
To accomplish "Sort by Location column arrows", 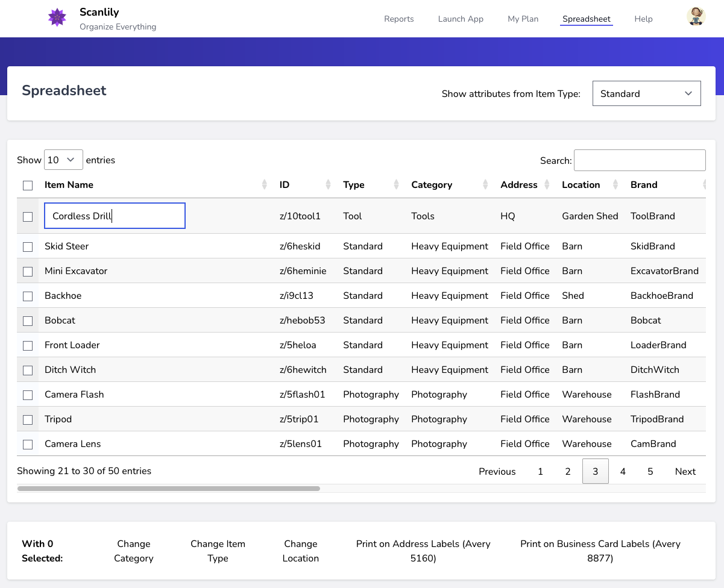I will [615, 185].
